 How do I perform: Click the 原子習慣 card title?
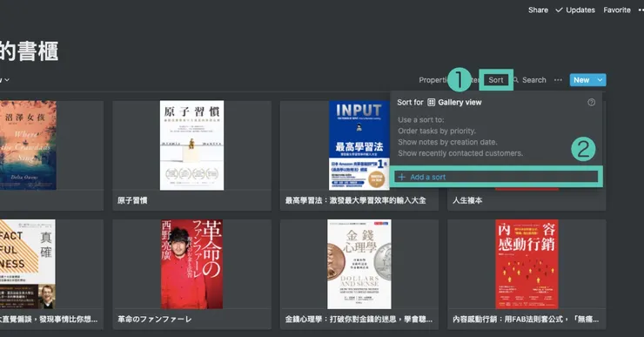(132, 200)
